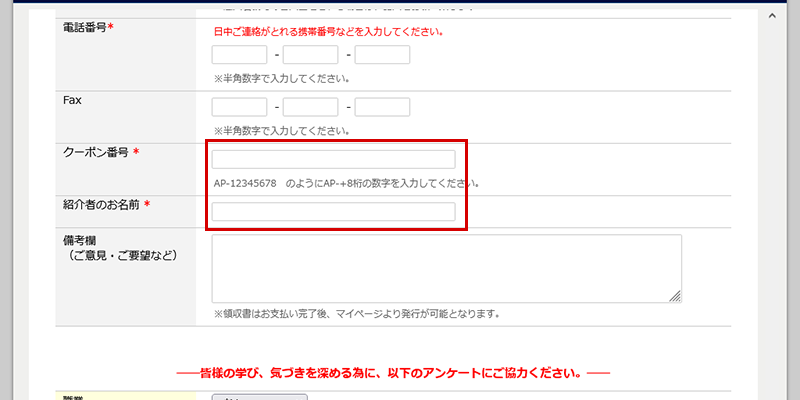Focus the middle Fax number box
800x400 pixels.
(310, 107)
